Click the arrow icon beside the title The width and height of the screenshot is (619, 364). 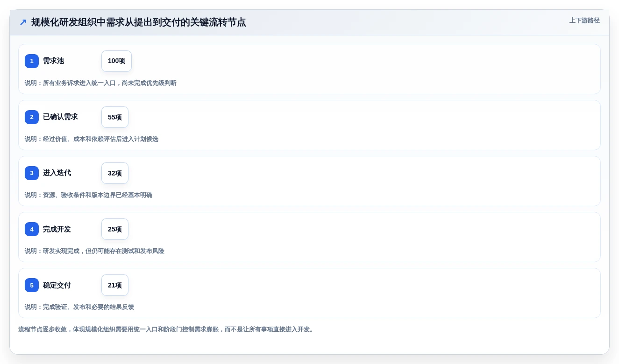click(x=23, y=22)
